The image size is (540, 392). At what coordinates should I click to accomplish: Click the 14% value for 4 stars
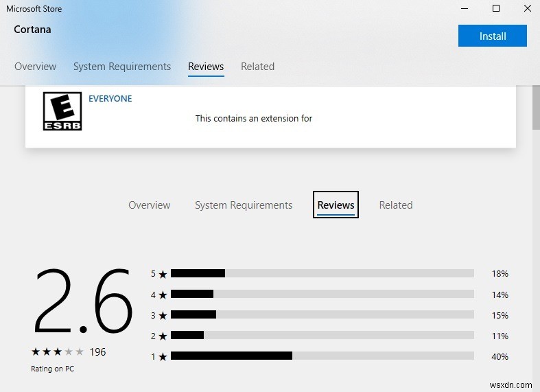point(500,295)
